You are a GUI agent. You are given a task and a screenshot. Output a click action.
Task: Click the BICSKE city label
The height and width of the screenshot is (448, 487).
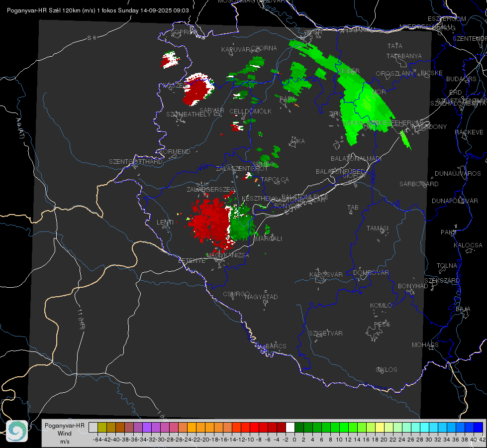pos(432,73)
